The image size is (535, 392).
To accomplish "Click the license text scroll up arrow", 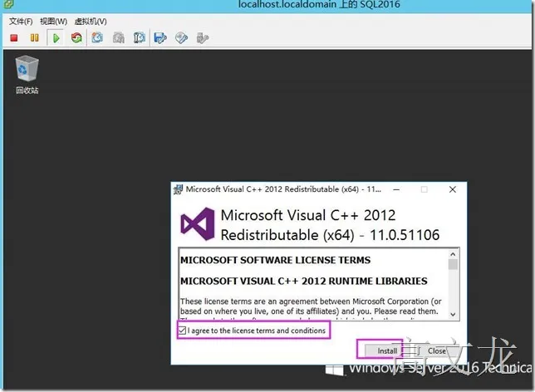I will pos(453,254).
